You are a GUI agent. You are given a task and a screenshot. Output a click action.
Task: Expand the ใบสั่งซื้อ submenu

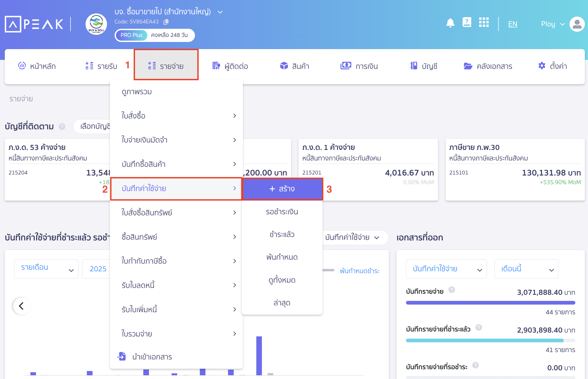pyautogui.click(x=176, y=116)
